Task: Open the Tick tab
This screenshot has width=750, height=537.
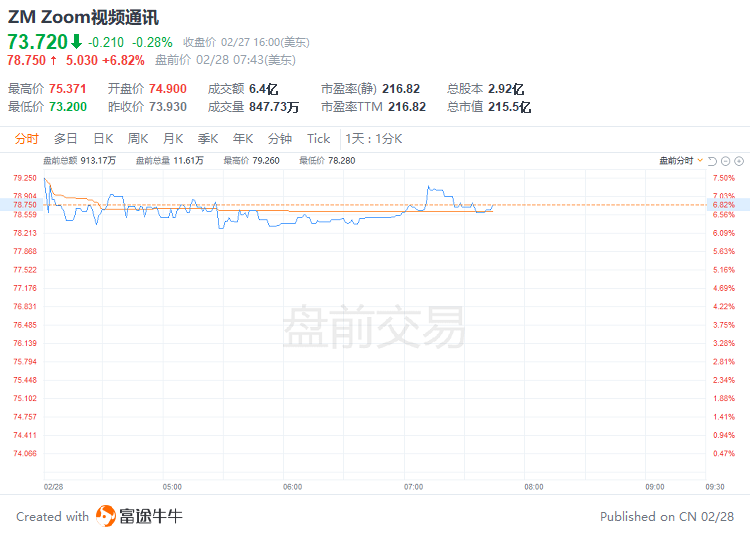Action: click(x=319, y=139)
